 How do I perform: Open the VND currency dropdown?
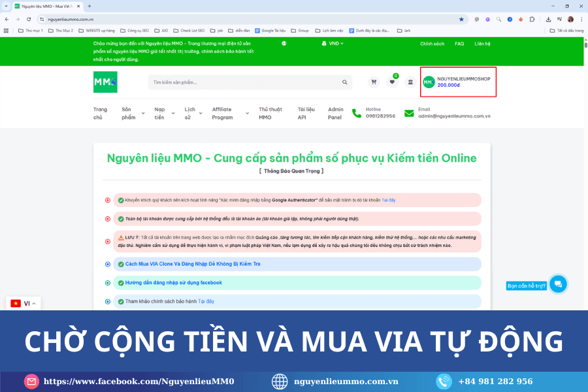tap(333, 44)
